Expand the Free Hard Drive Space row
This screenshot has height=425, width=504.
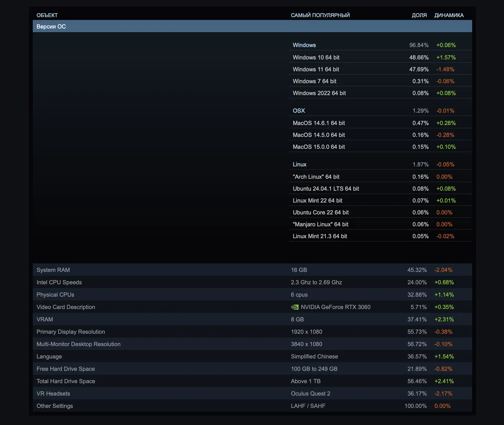[x=252, y=369]
